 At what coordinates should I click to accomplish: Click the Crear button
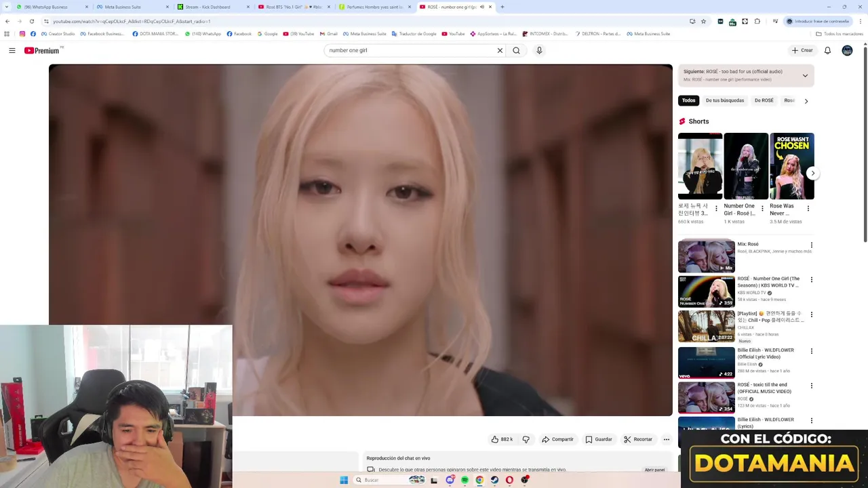(x=802, y=50)
